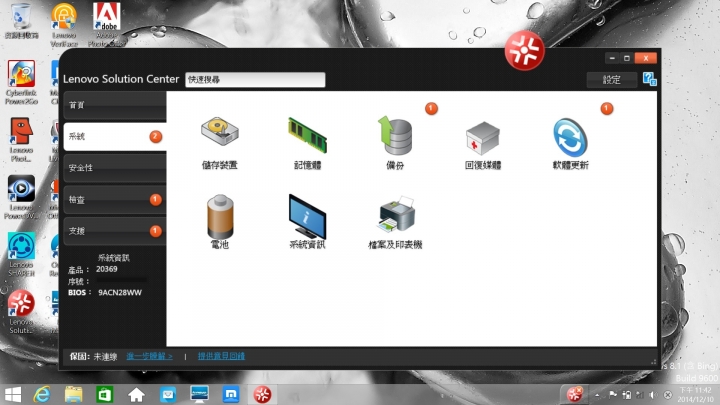Viewport: 720px width, 405px height.
Task: Maximize the Lenovo Solution Center window
Action: (627, 58)
